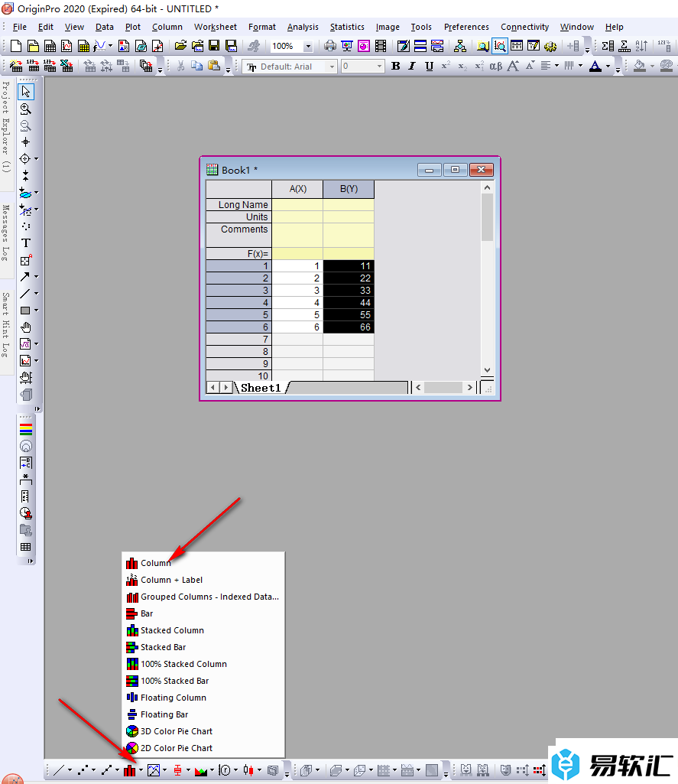Expand the Arrow tool dropdown arrow

pos(36,276)
